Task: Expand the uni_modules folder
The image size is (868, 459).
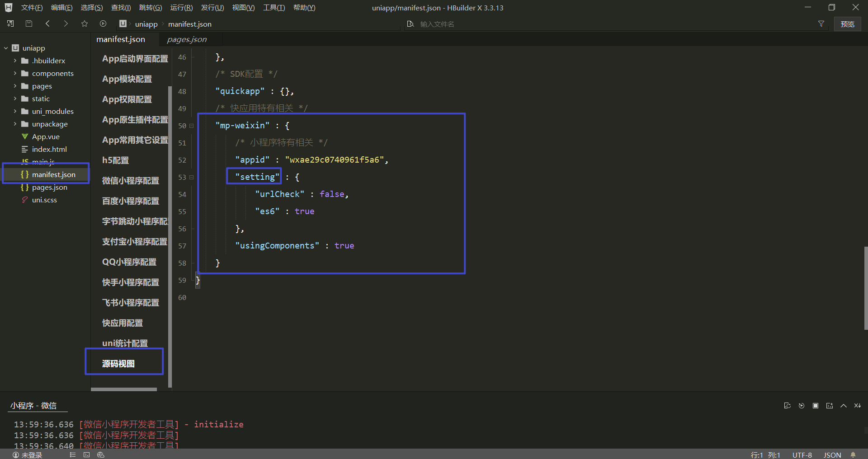Action: coord(15,111)
